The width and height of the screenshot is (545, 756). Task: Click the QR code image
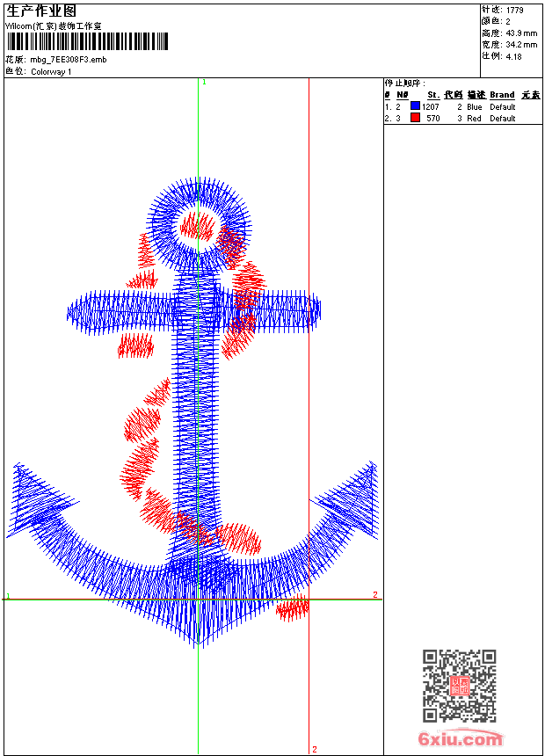coord(459,686)
